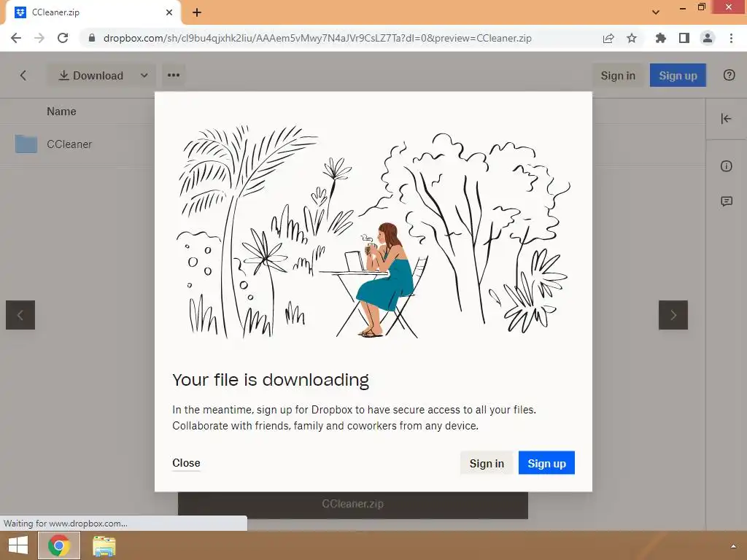Close the CCleaner.zip tab
The height and width of the screenshot is (560, 747).
click(x=169, y=12)
